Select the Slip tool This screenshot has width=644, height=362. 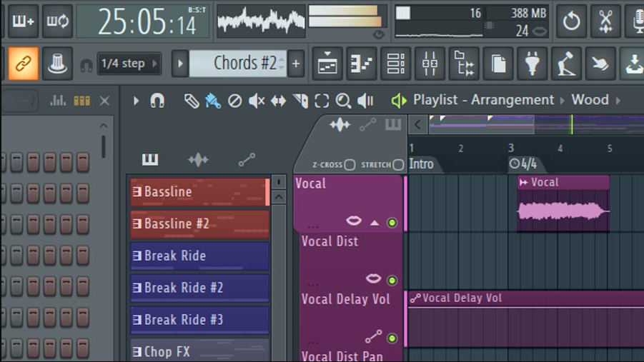pos(279,101)
